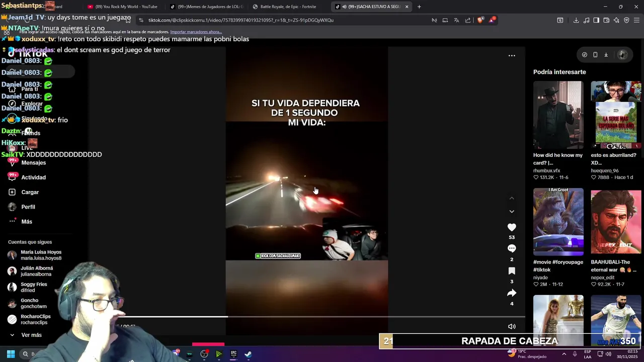This screenshot has height=362, width=644.
Task: Open Brave Rewards triangle icon
Action: point(492,20)
